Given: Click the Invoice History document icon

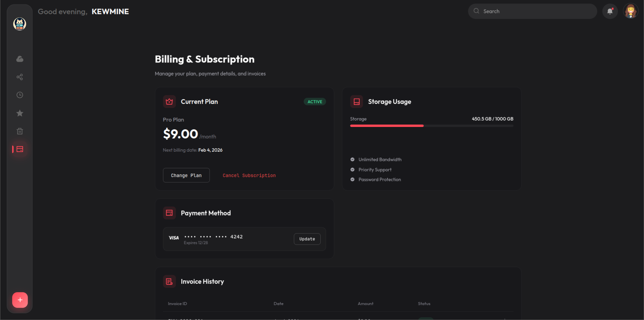Looking at the screenshot, I should point(169,281).
